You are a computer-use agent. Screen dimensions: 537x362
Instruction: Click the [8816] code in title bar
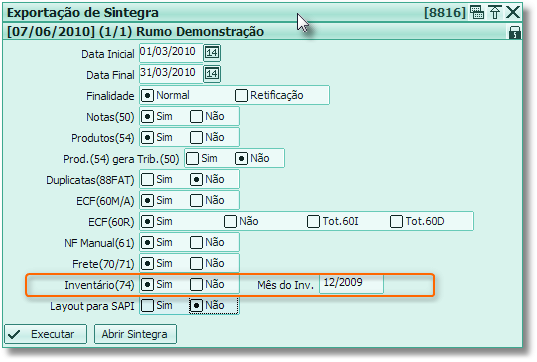445,13
